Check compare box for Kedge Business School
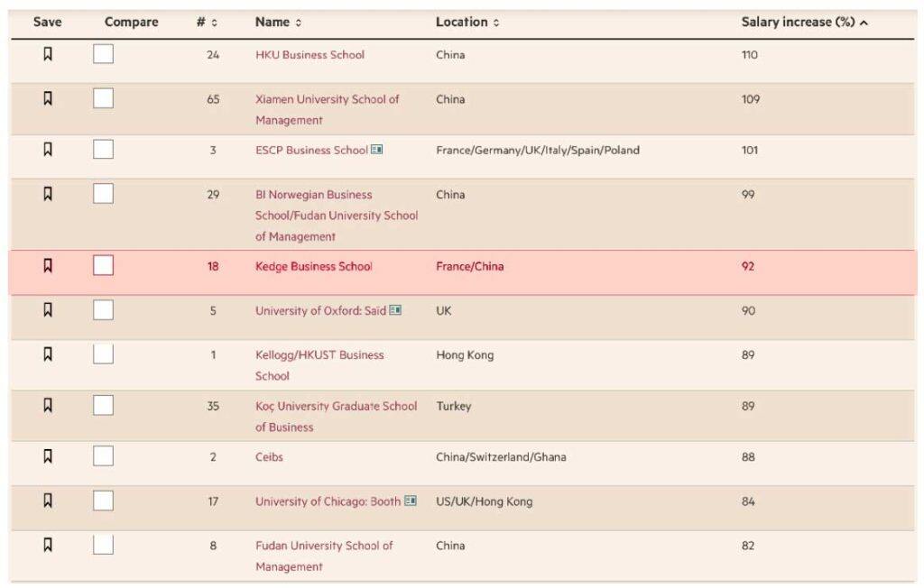This screenshot has height=588, width=924. [104, 265]
